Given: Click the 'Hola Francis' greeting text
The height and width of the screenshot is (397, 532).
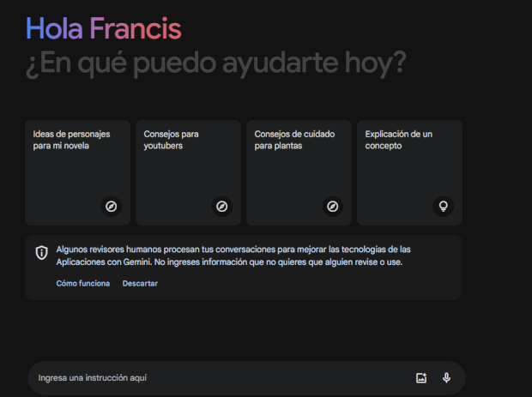Looking at the screenshot, I should coord(104,29).
